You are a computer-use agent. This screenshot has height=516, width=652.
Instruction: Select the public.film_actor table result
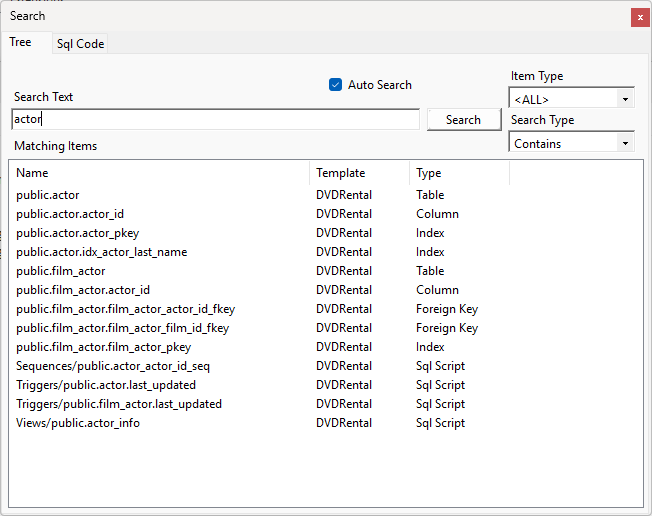coord(61,271)
